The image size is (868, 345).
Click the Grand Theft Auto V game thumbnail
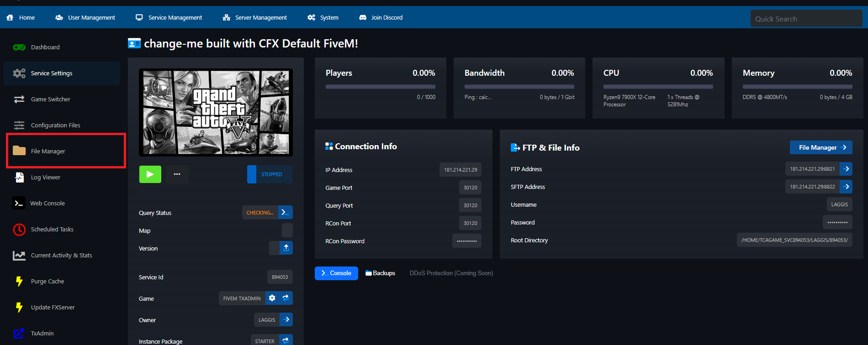pos(216,112)
